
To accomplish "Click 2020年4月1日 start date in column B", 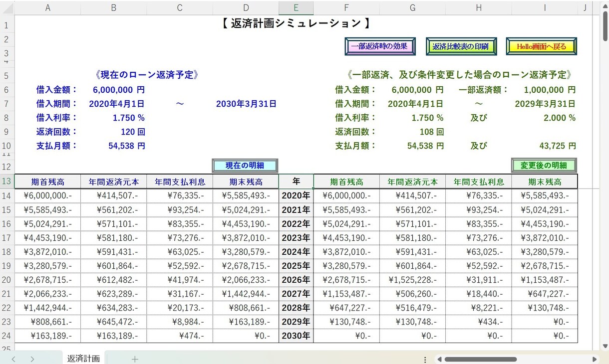I will pyautogui.click(x=117, y=104).
